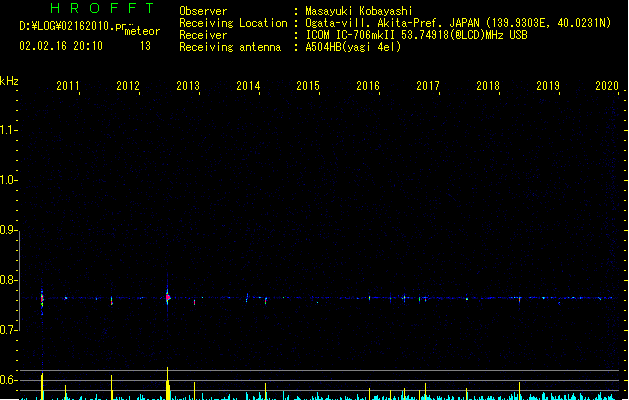629x400 pixels.
Task: Click the strong meteor echo just before 2013
Action: [x=168, y=297]
